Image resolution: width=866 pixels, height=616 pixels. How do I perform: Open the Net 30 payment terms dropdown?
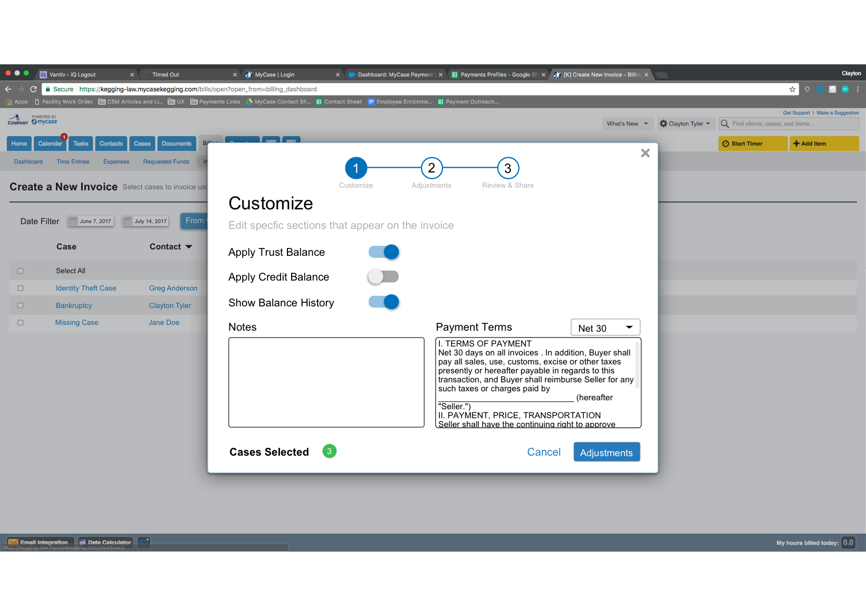605,328
